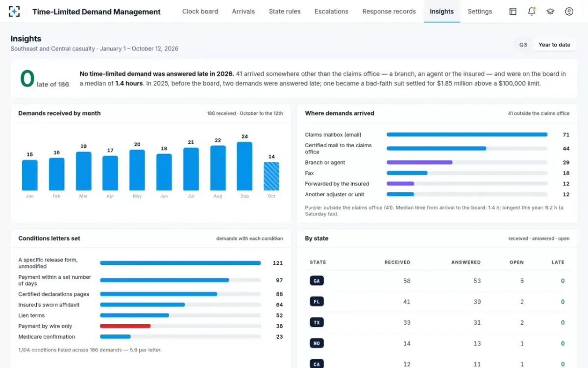Screen dimensions: 588x368
Task: Open the Arrivals tab
Action: pos(244,11)
